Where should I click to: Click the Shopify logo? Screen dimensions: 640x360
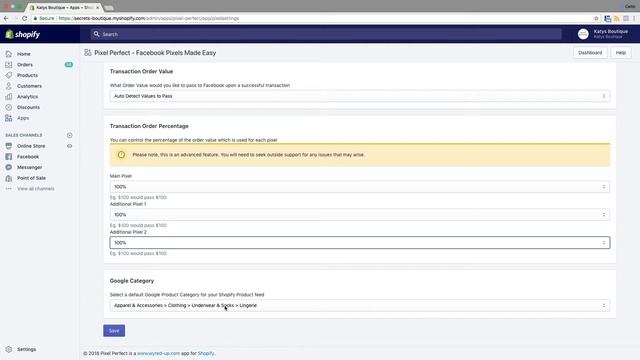coord(23,34)
